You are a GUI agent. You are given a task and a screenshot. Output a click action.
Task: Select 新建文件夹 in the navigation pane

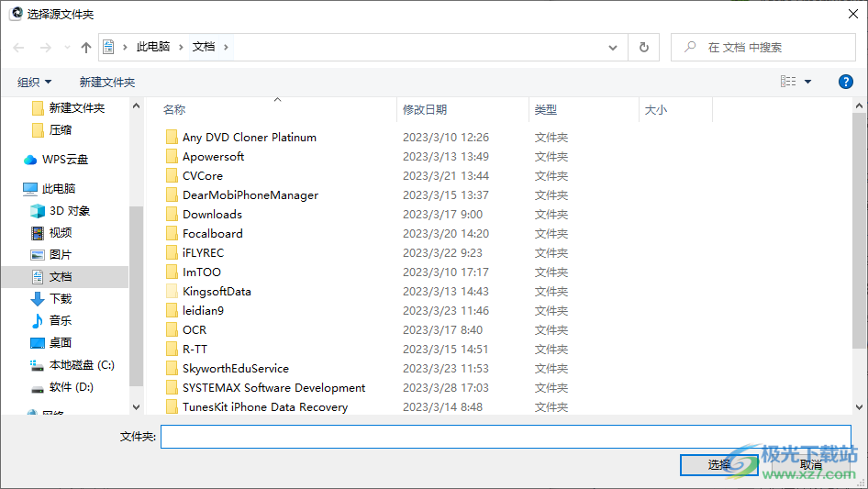(x=76, y=108)
